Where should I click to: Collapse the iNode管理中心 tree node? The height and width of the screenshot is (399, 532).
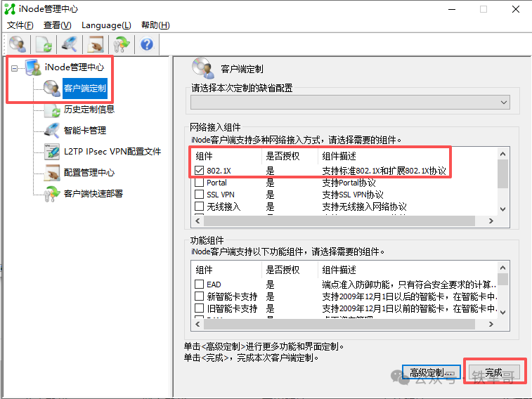(x=15, y=67)
